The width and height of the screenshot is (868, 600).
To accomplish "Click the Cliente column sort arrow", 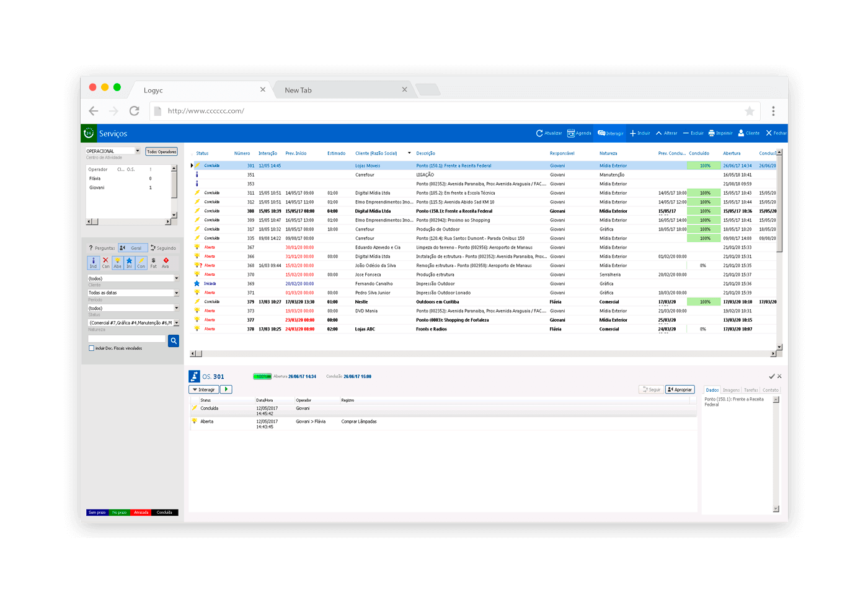I will pyautogui.click(x=409, y=153).
